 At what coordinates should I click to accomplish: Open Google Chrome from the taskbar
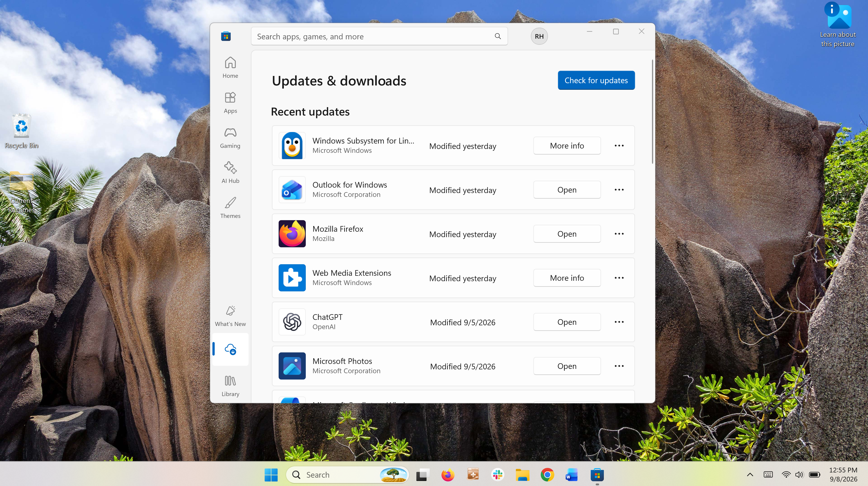[547, 475]
